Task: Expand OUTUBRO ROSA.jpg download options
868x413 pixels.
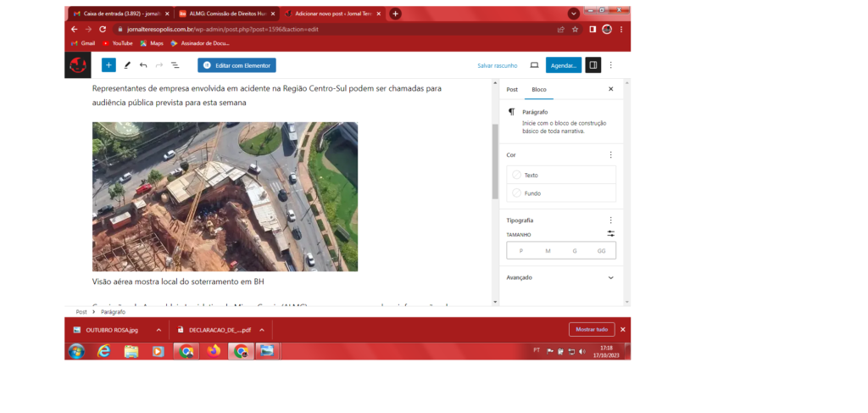Action: 159,330
